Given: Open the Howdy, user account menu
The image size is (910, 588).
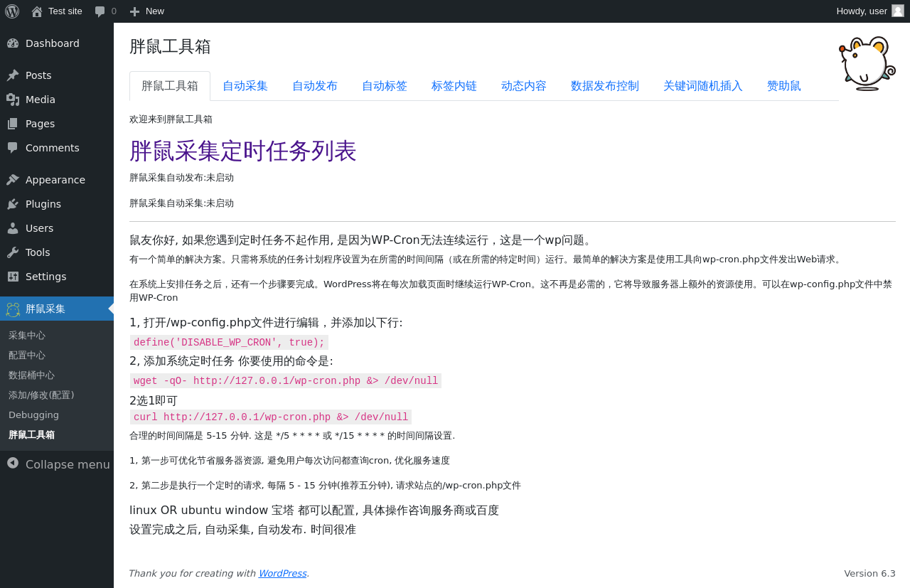Looking at the screenshot, I should 870,11.
